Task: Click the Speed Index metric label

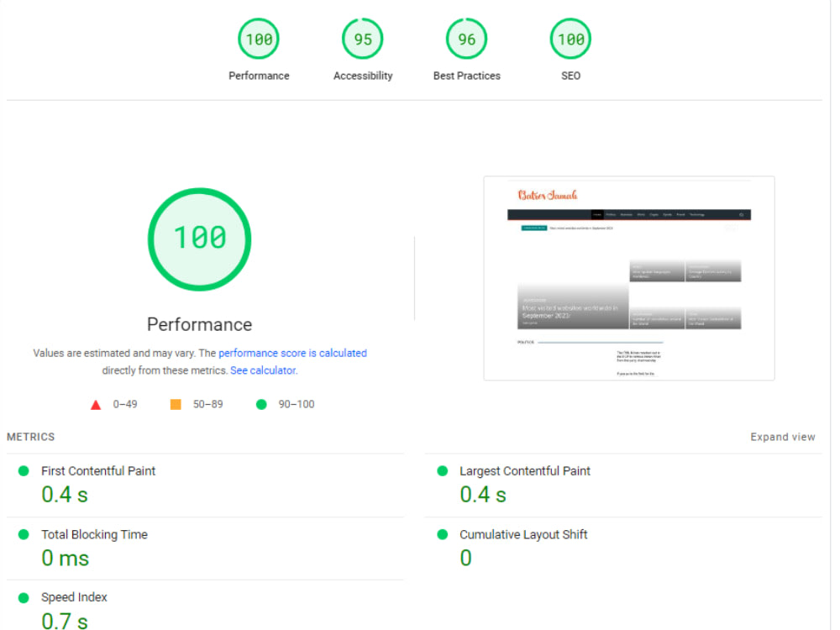Action: [x=74, y=597]
